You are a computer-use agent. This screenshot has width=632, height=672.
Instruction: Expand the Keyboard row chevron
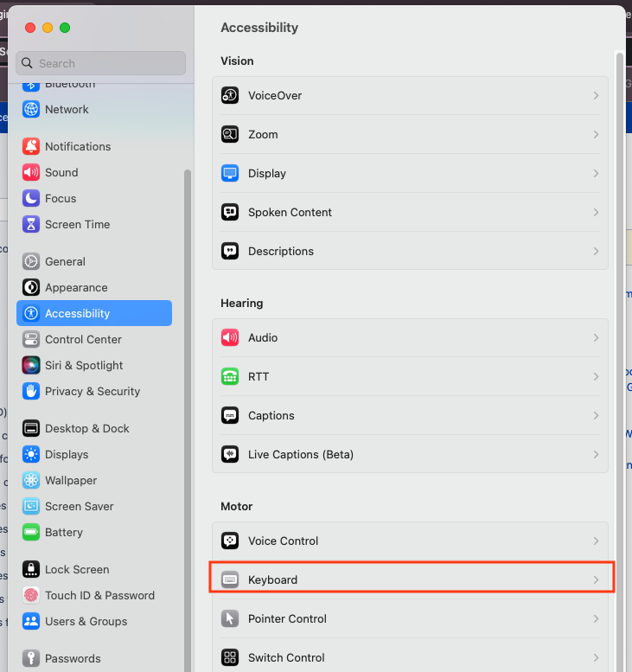[x=596, y=579]
